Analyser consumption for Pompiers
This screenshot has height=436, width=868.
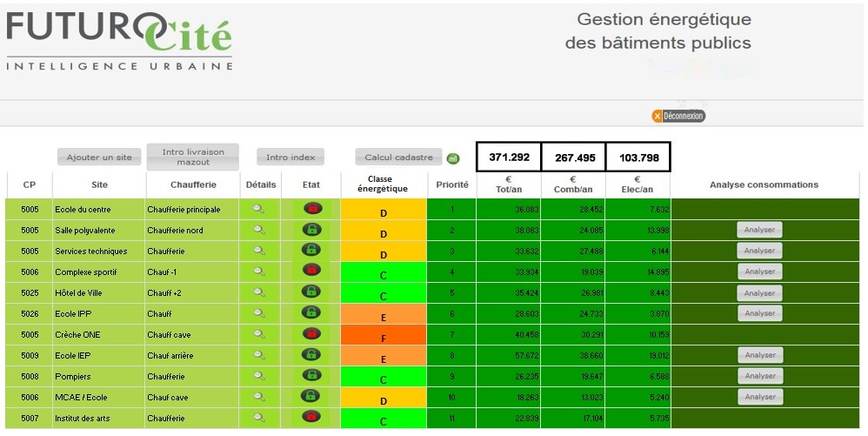[x=759, y=376]
